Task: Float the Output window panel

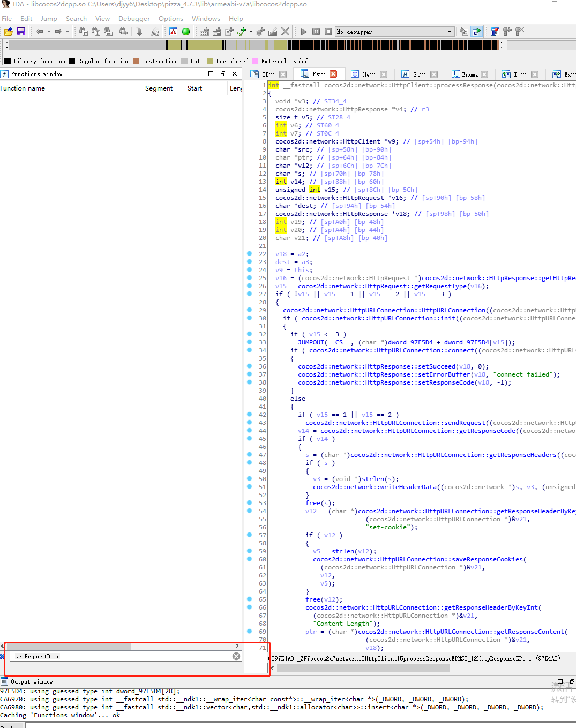Action: [572, 681]
